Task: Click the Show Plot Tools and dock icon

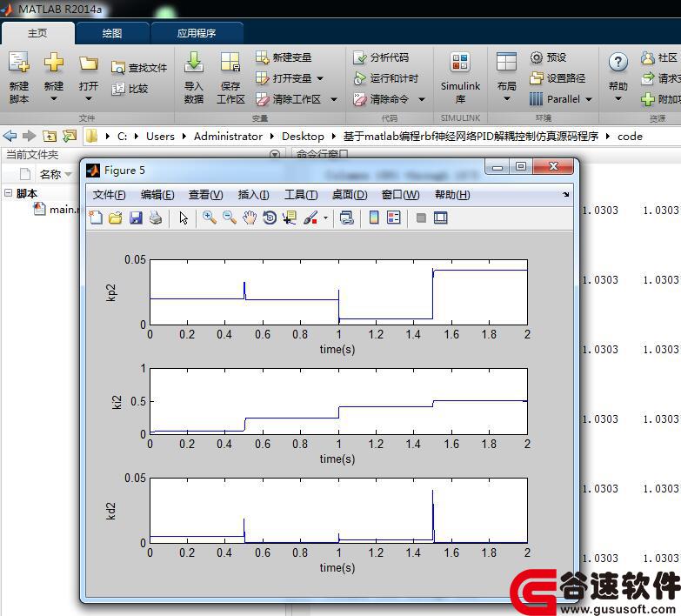Action: tap(440, 218)
